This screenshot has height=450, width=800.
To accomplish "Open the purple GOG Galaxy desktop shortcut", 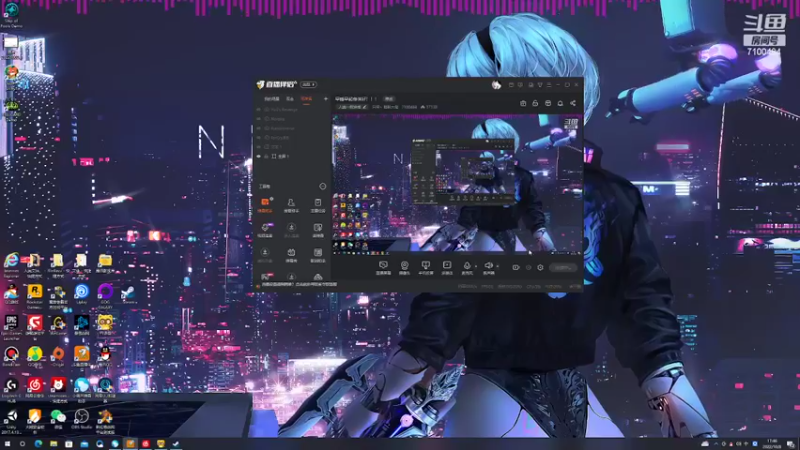I will (105, 296).
